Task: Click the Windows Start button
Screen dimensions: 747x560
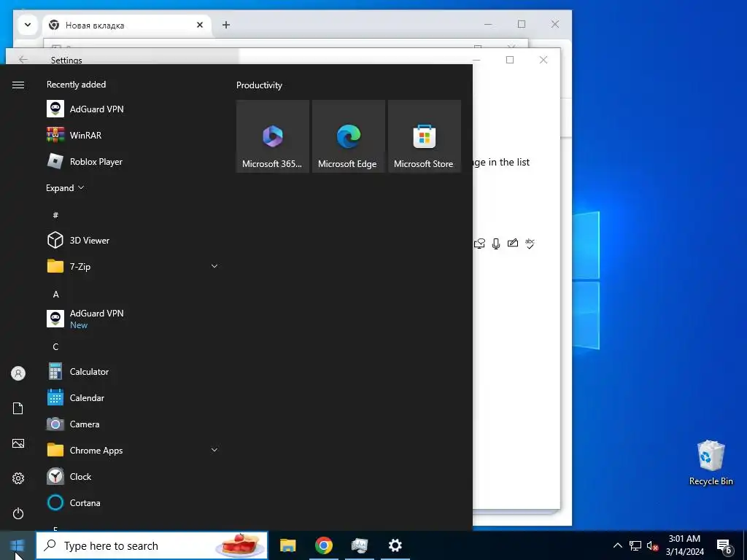Action: click(x=18, y=545)
